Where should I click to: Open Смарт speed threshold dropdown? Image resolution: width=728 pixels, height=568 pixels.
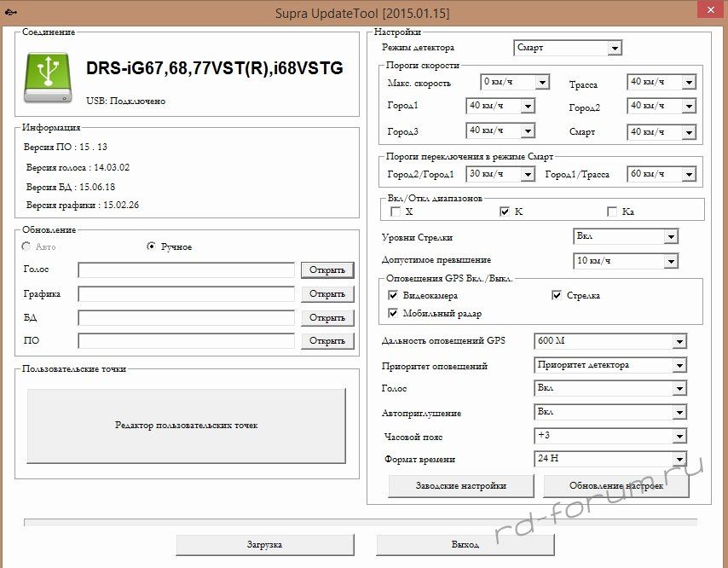(x=662, y=132)
